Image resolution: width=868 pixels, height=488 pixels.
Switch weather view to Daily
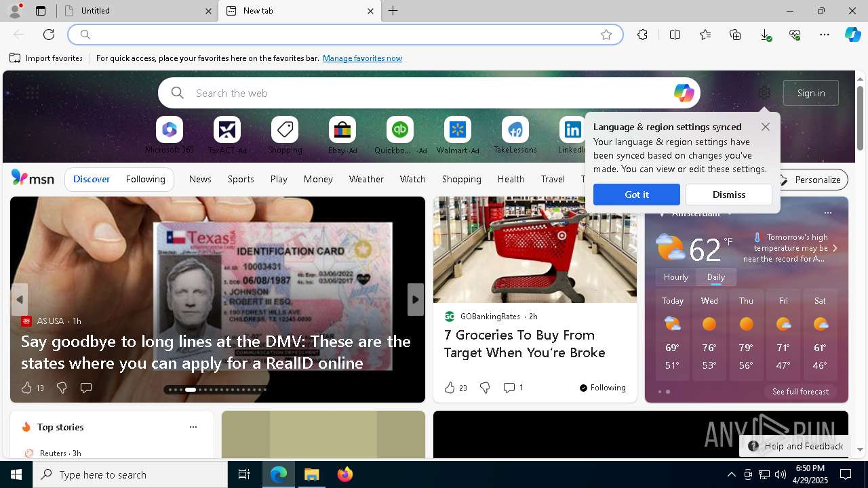click(716, 277)
